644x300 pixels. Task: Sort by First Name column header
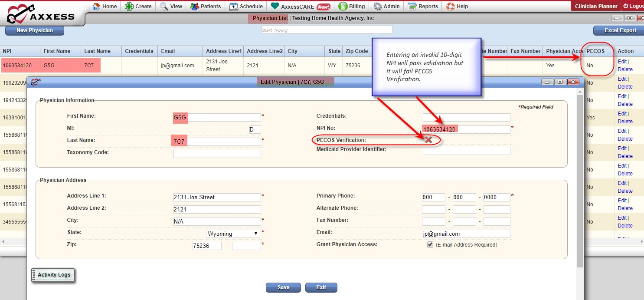click(x=61, y=51)
